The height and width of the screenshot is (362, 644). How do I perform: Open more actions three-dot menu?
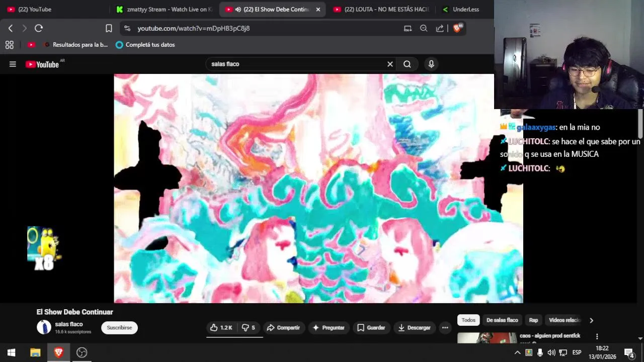(x=445, y=327)
